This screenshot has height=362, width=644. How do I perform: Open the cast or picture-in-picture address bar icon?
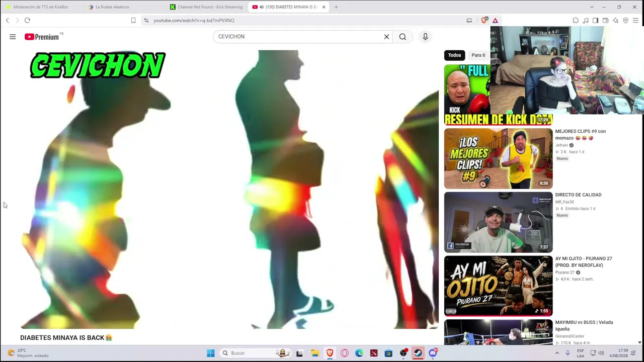click(469, 21)
